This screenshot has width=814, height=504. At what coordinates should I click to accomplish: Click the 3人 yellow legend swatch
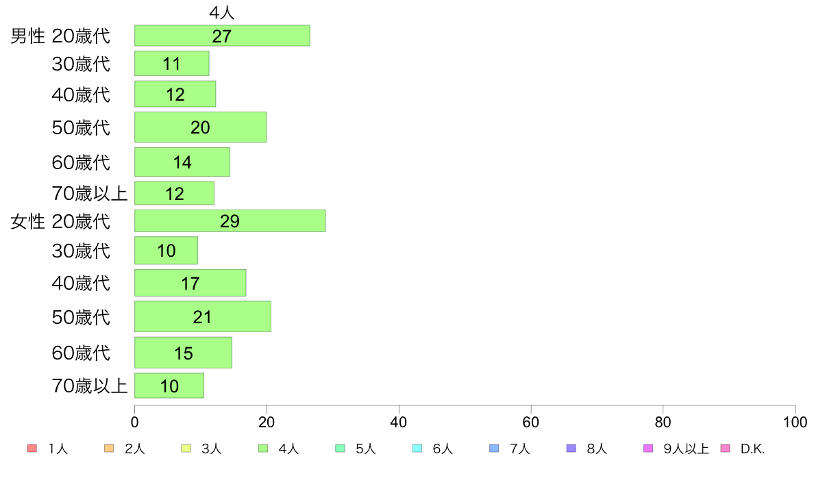[186, 449]
